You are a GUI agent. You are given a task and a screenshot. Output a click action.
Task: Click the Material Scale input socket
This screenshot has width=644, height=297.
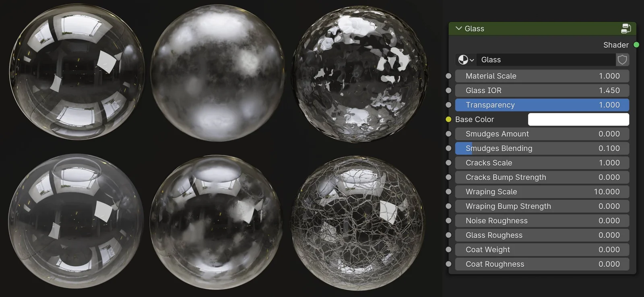[448, 76]
